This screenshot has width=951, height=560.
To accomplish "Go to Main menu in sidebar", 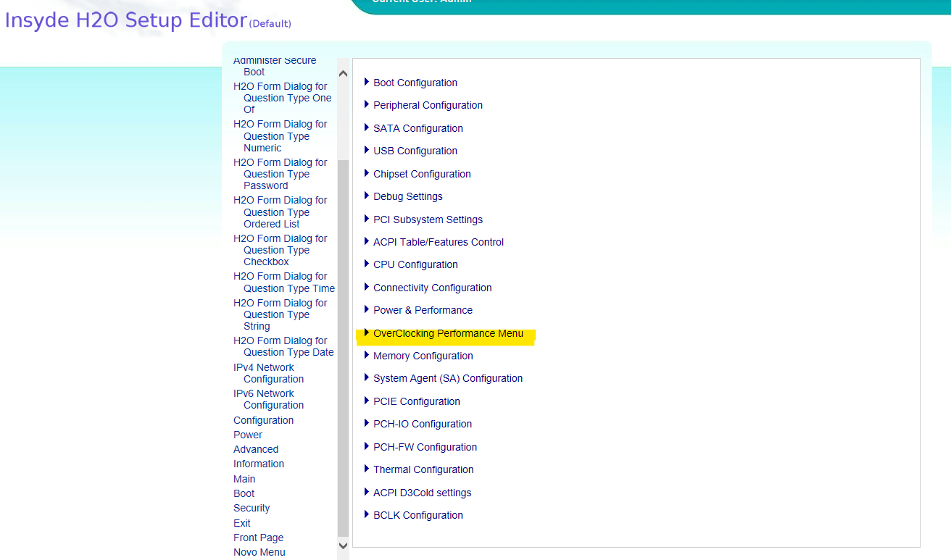I will pyautogui.click(x=244, y=479).
